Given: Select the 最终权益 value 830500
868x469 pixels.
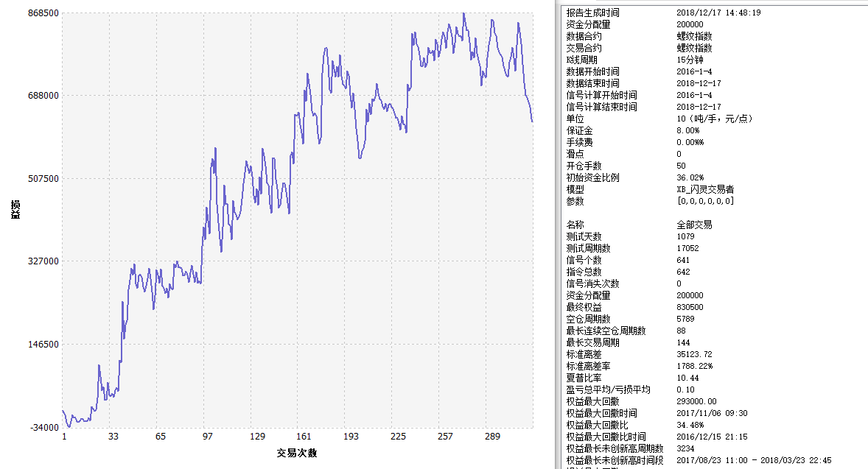Looking at the screenshot, I should (x=690, y=307).
